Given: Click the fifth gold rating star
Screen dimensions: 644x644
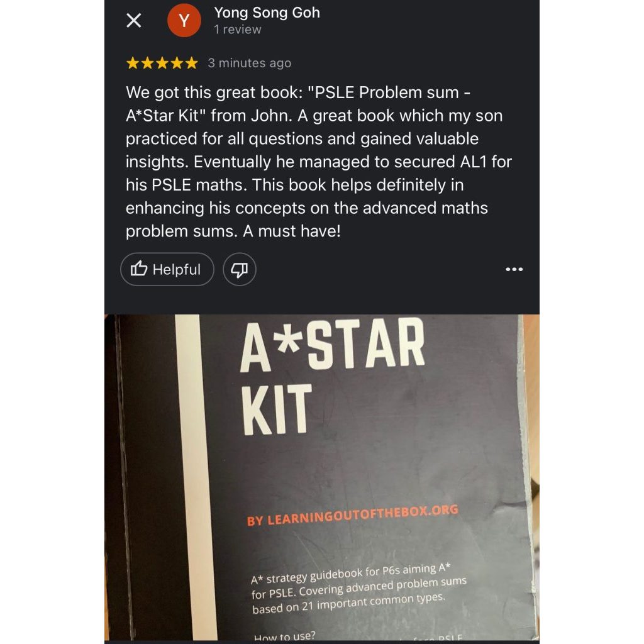Looking at the screenshot, I should tap(191, 64).
